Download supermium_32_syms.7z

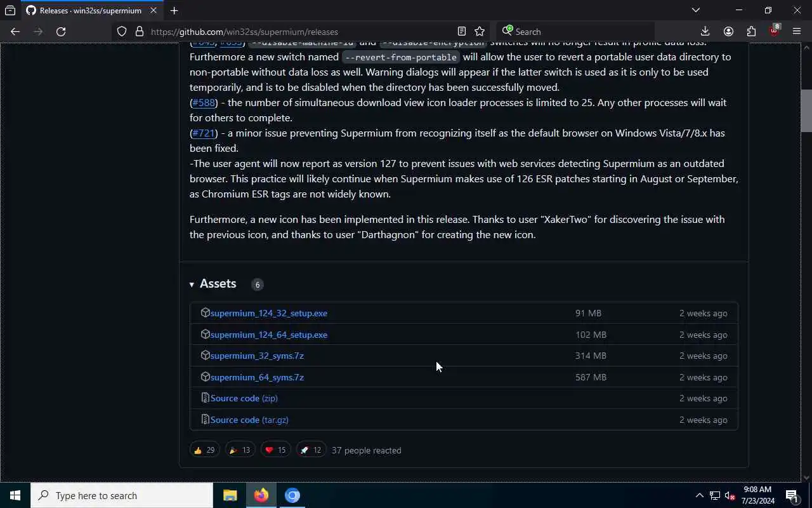coord(257,356)
